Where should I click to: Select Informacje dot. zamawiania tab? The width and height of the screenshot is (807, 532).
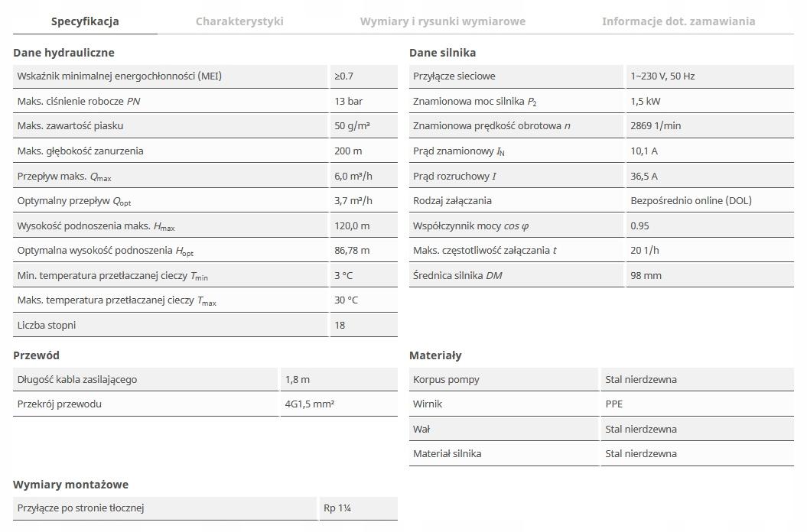pos(678,21)
